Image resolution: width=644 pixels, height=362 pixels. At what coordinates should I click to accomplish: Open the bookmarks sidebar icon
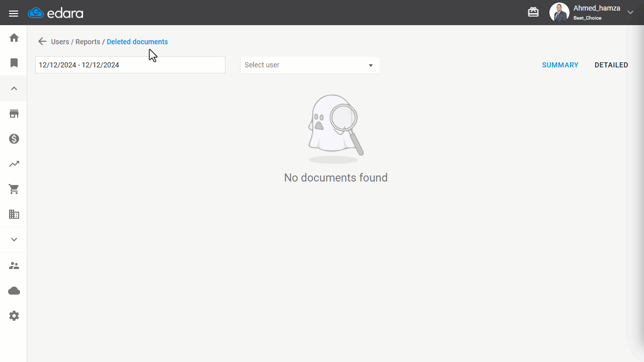tap(14, 63)
